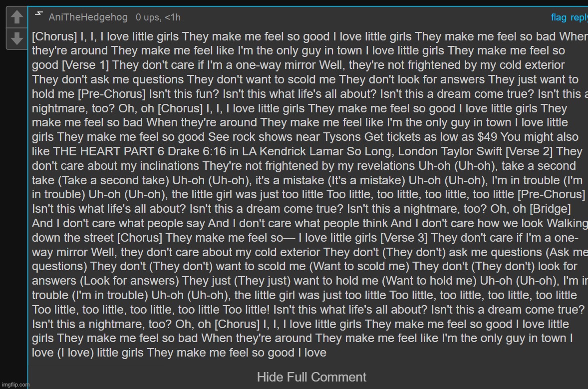588x389 pixels.
Task: Click the lightning icon beside AniTheHedgehog's name
Action: tap(38, 14)
